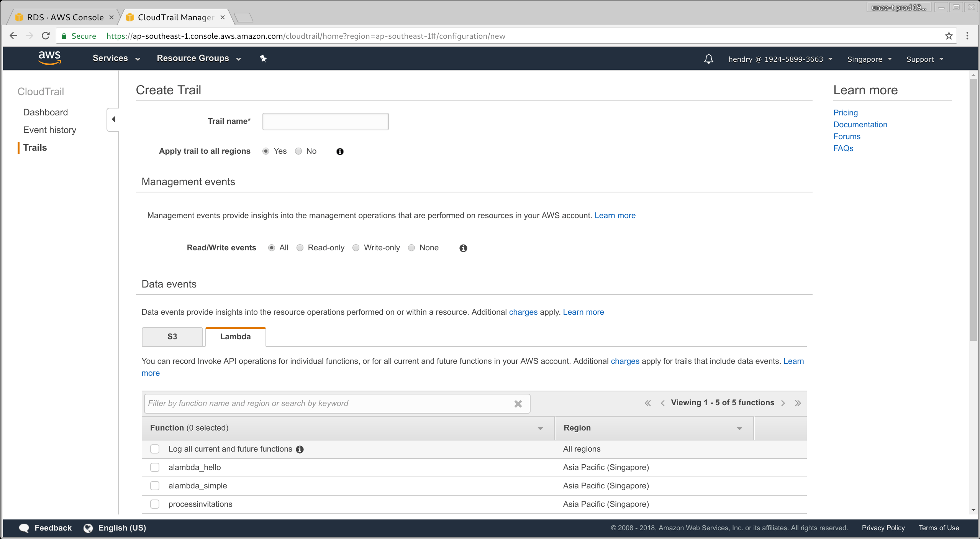The height and width of the screenshot is (539, 980).
Task: Clear the function filter with X icon
Action: tap(518, 404)
